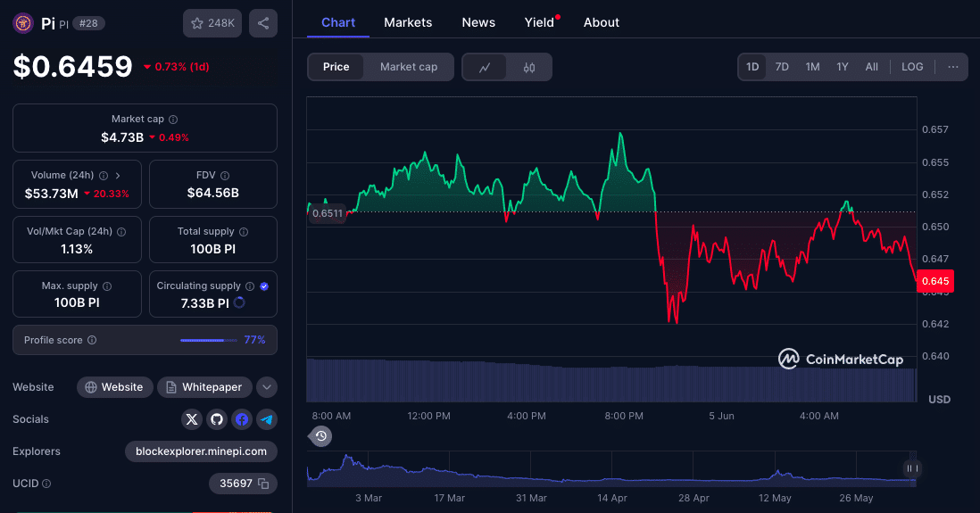This screenshot has width=980, height=513.
Task: Open the Whitepaper link button
Action: coord(204,387)
